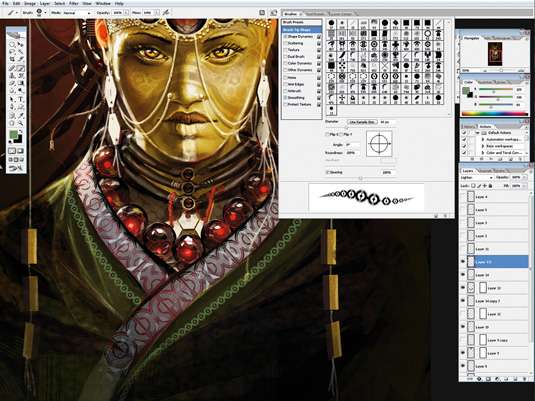Select the Shape tool
The image size is (535, 401).
tap(21, 107)
